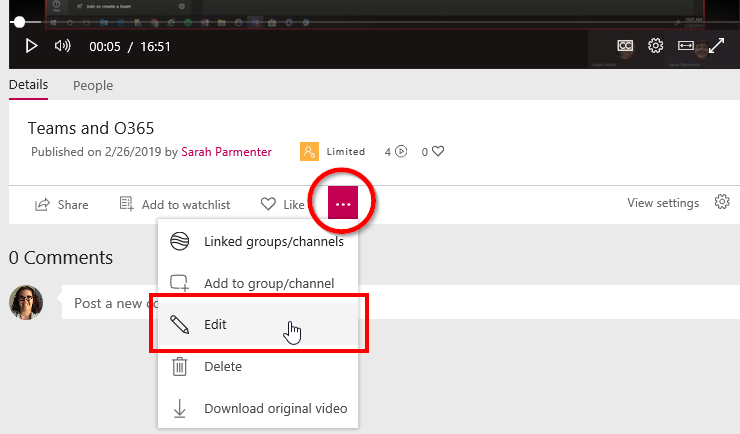
Task: Switch to theater mode icon
Action: point(686,46)
